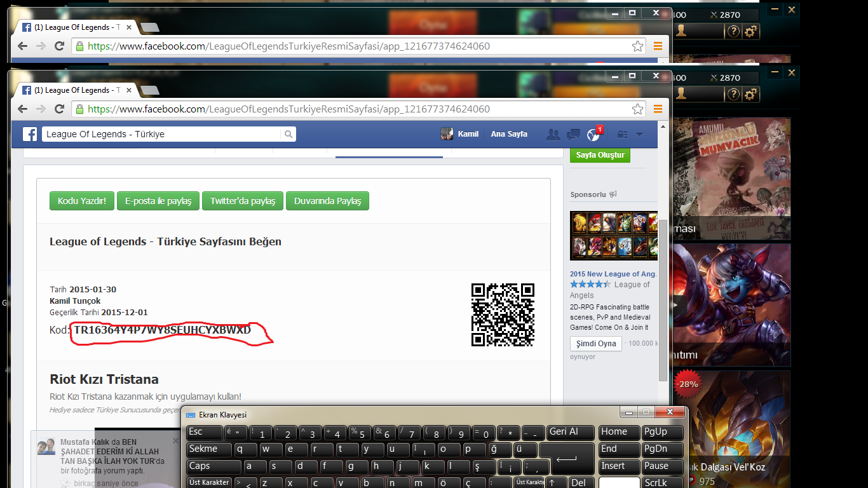Viewport: 868px width, 488px height.
Task: Click the Facebook search field
Action: click(162, 134)
